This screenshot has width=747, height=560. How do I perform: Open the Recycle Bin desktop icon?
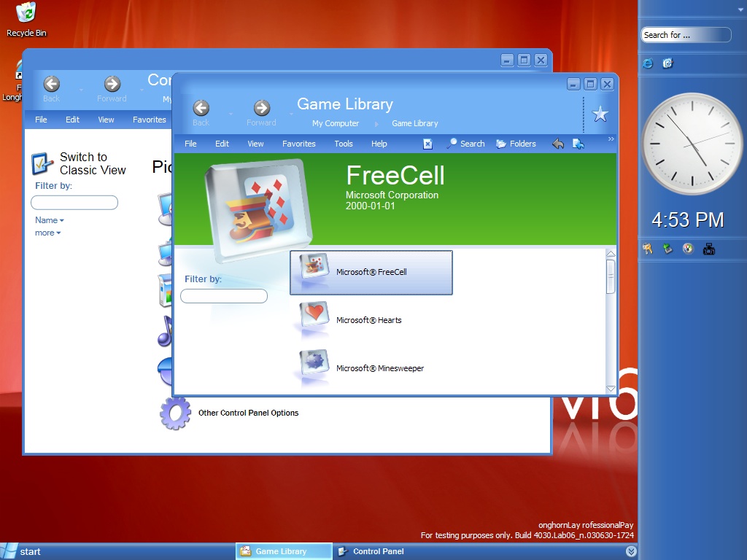point(26,20)
